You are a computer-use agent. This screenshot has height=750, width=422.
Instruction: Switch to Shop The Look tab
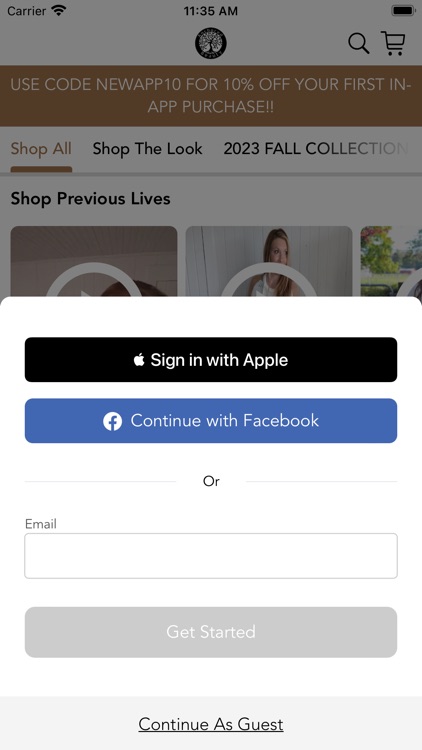click(147, 149)
